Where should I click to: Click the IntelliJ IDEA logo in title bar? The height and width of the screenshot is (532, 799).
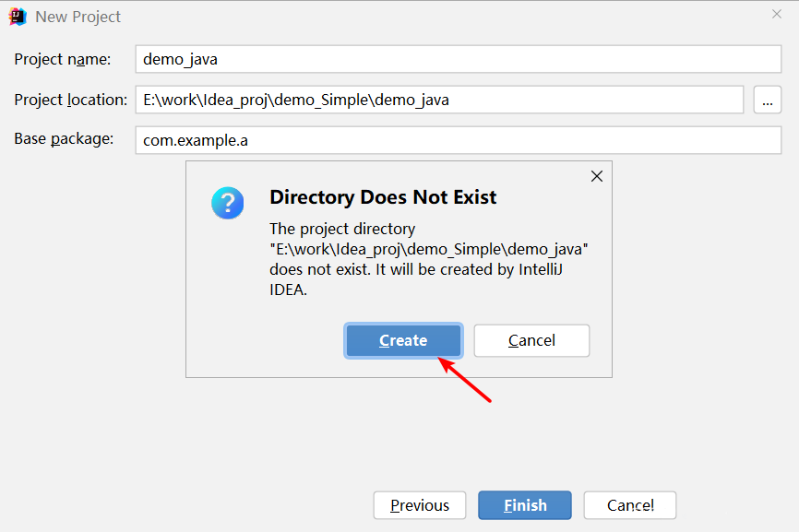[x=18, y=17]
